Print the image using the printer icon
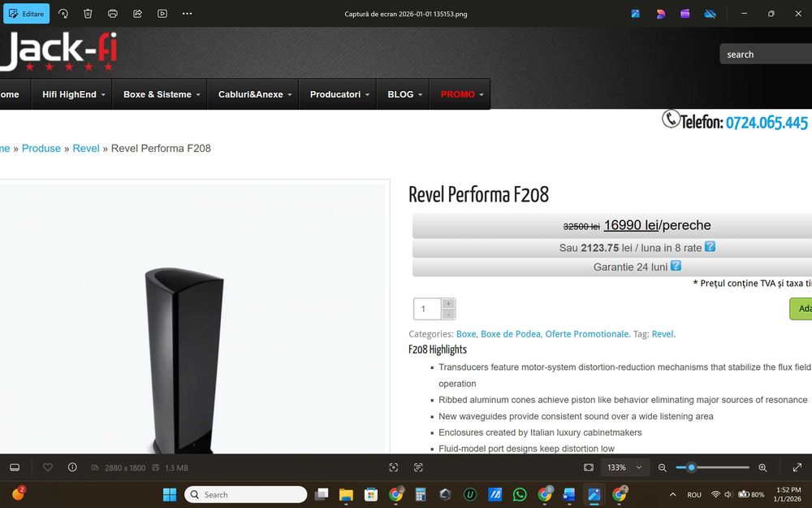Viewport: 812px width, 508px height. 113,14
